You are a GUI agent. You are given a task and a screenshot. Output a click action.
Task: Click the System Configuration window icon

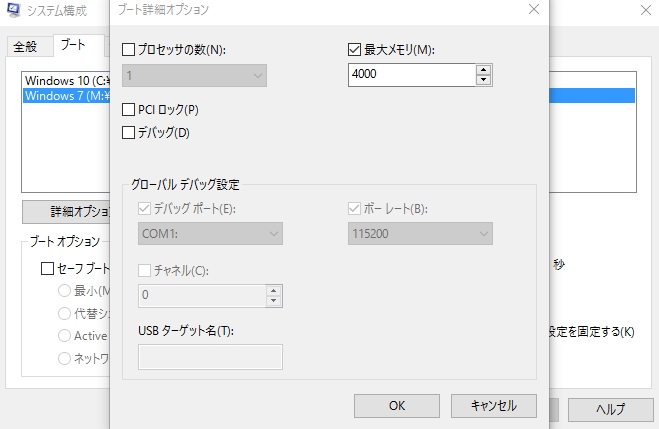(15, 11)
